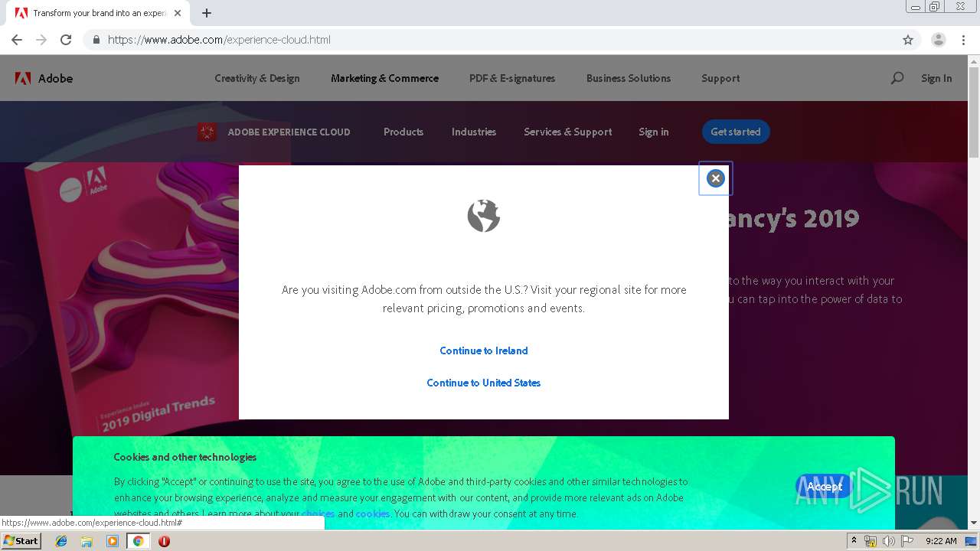Open Creativity & Design menu
Viewport: 980px width, 551px height.
click(x=257, y=78)
